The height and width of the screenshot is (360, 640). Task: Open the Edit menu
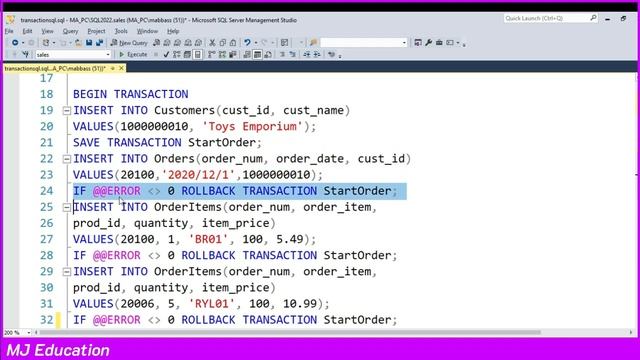pyautogui.click(x=27, y=31)
